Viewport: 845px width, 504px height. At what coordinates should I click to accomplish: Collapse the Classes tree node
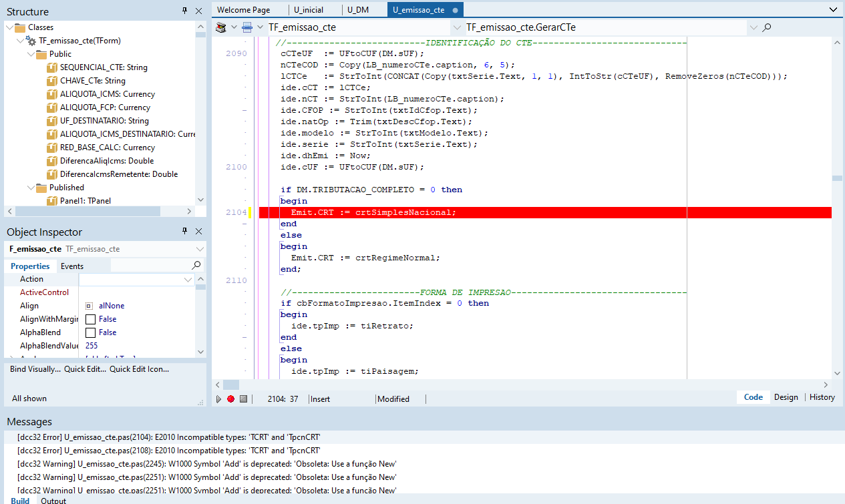pyautogui.click(x=9, y=27)
